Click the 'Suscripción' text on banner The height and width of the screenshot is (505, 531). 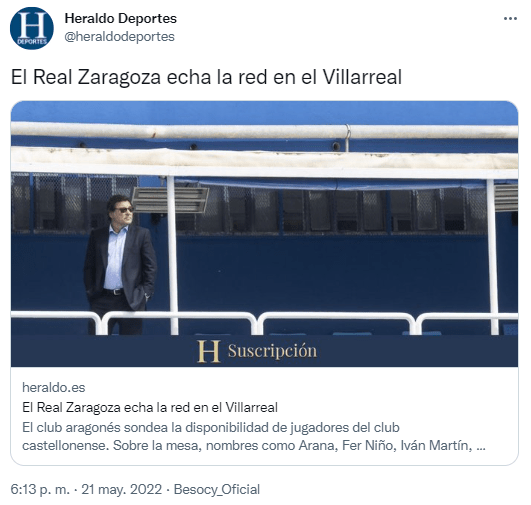tap(273, 351)
